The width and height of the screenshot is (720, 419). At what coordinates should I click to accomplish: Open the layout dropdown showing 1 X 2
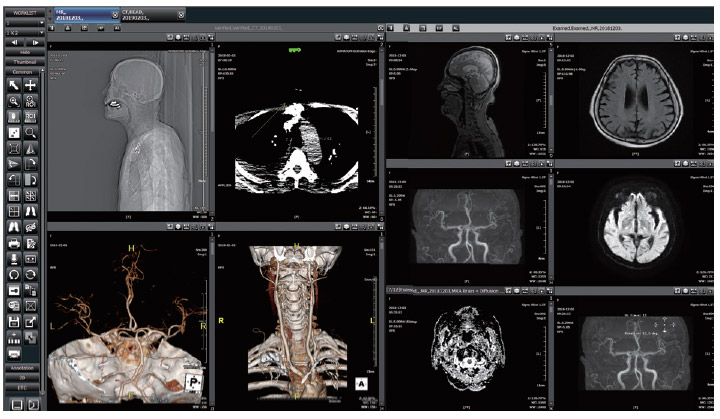(x=23, y=31)
